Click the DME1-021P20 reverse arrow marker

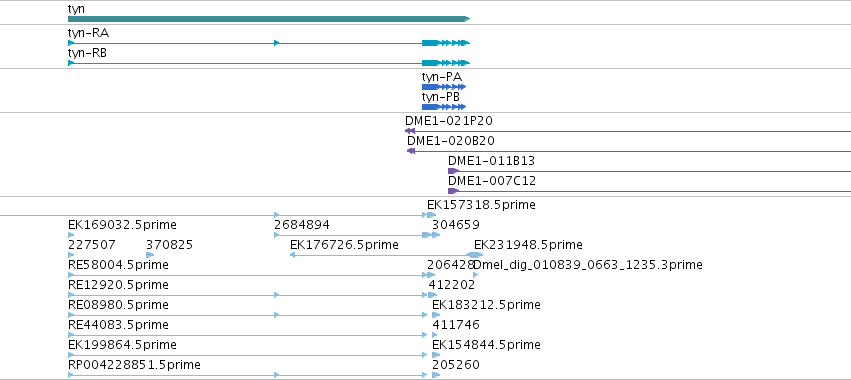(x=410, y=131)
